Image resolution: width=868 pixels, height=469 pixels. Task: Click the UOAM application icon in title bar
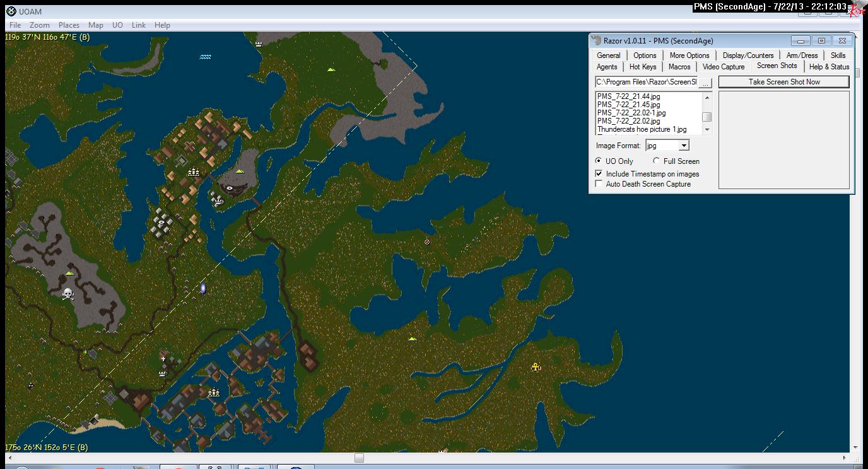(x=11, y=11)
